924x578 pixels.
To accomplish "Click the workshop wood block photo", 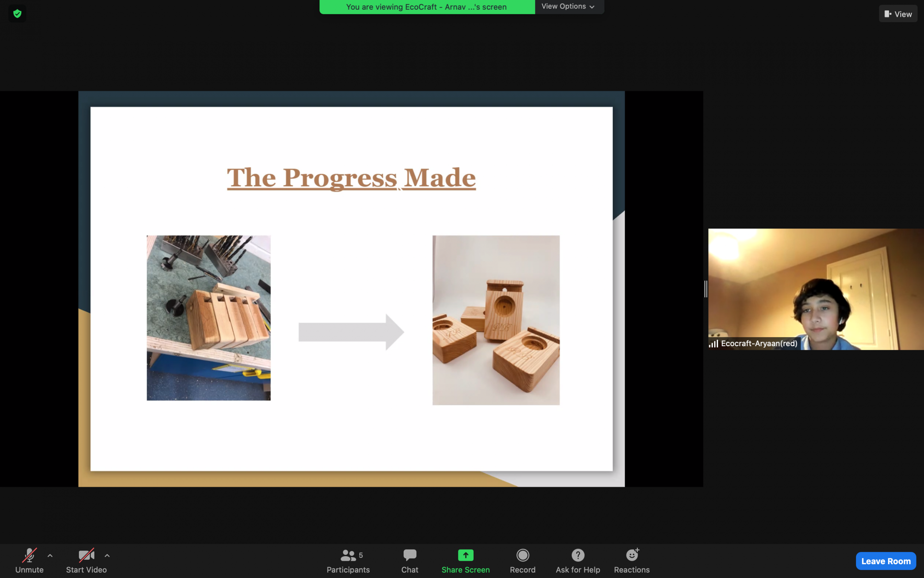I will 209,318.
